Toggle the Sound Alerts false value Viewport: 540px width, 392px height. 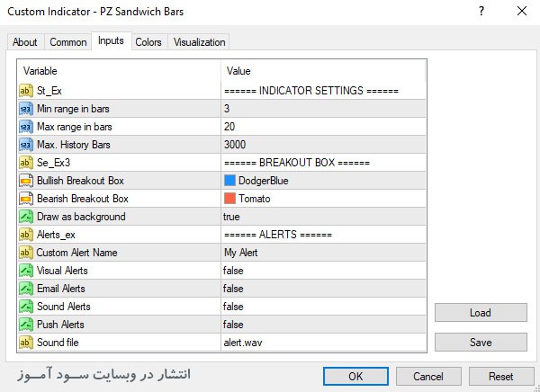coord(233,307)
